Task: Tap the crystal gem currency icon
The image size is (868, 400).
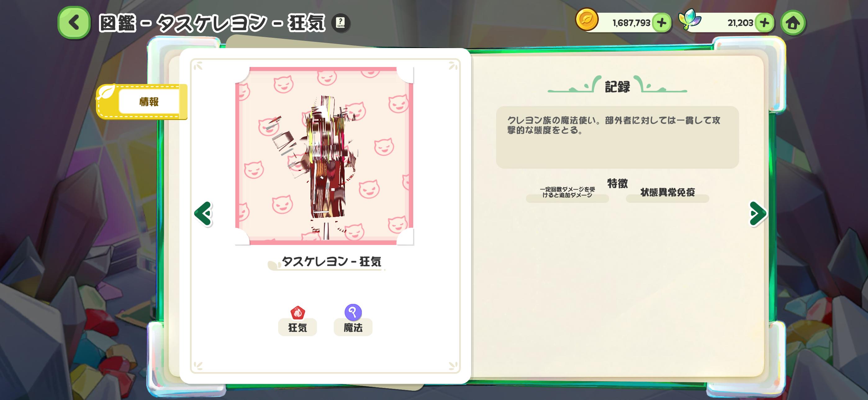Action: point(689,20)
